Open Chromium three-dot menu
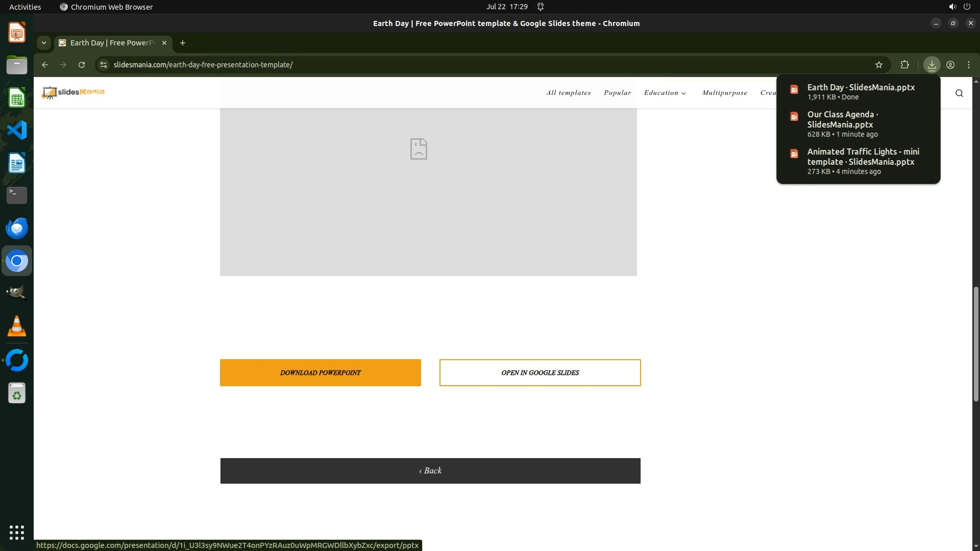This screenshot has height=551, width=980. click(x=969, y=65)
